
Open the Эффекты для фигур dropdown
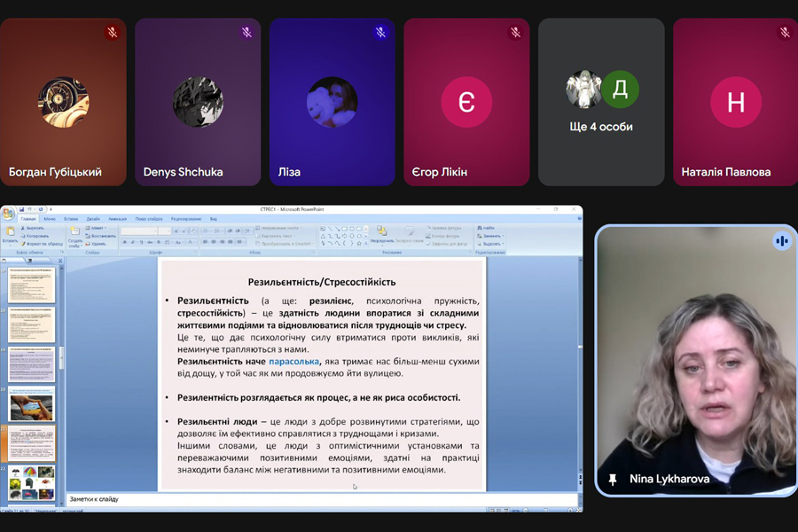coord(449,244)
